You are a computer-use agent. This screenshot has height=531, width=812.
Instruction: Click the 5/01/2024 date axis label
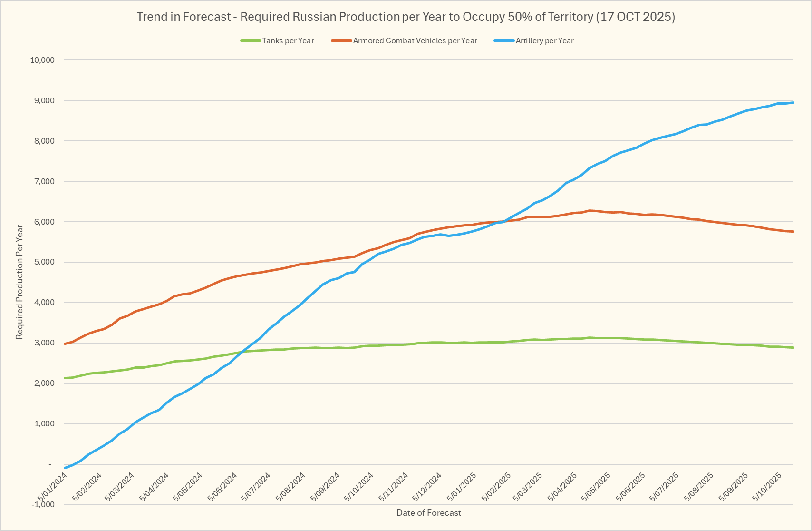53,487
